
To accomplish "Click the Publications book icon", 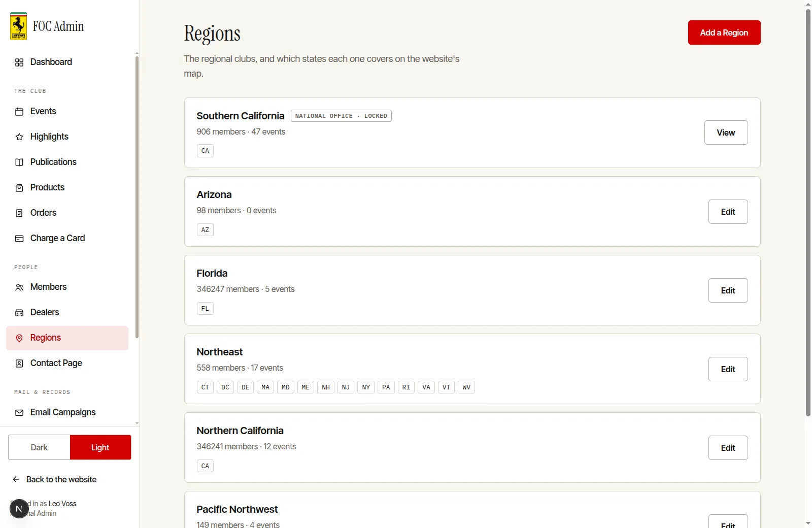I will coord(19,162).
